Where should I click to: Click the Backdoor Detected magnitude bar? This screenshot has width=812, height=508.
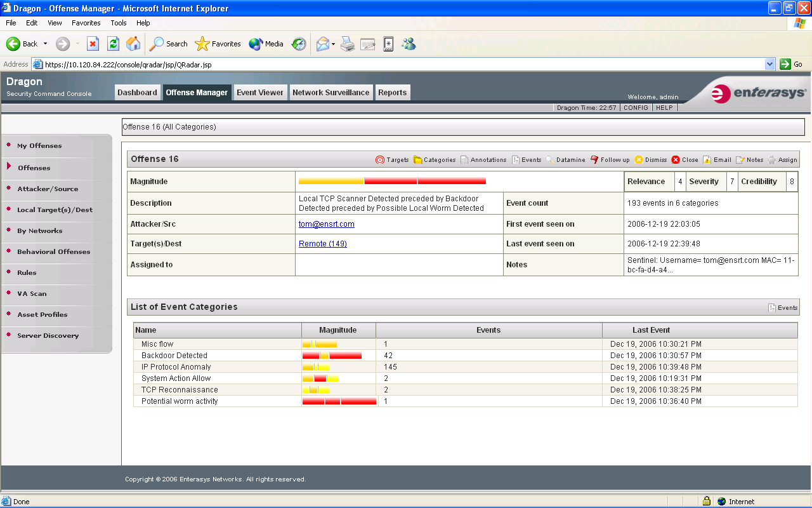pos(332,356)
